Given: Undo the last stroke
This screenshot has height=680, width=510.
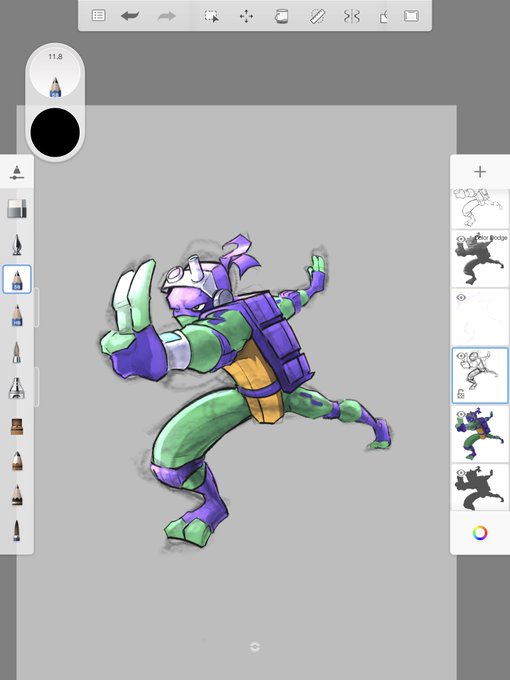Looking at the screenshot, I should (130, 16).
